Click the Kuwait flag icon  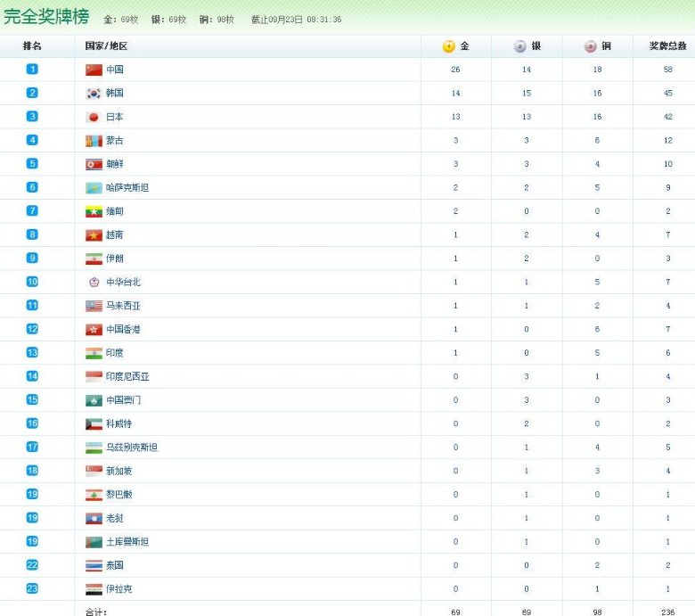coord(94,424)
